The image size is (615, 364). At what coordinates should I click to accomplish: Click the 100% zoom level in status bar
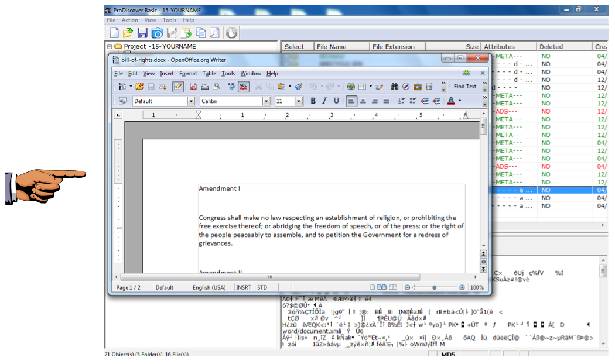click(x=477, y=287)
